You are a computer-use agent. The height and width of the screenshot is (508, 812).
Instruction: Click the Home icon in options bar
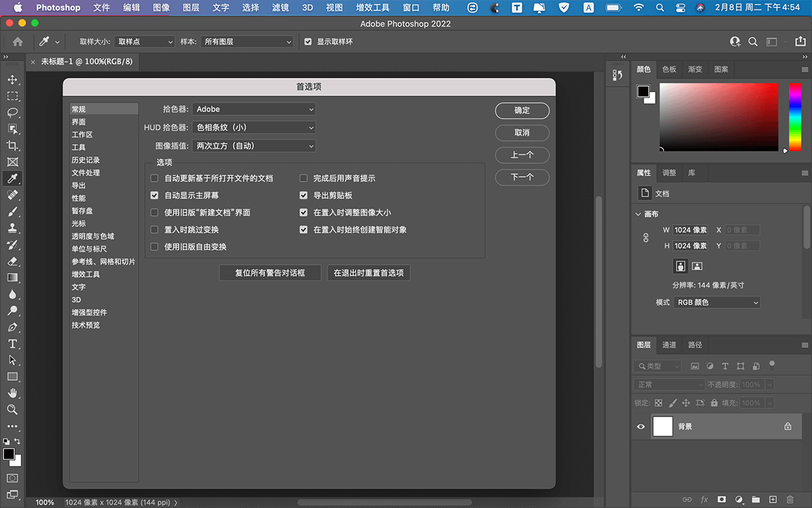(18, 41)
